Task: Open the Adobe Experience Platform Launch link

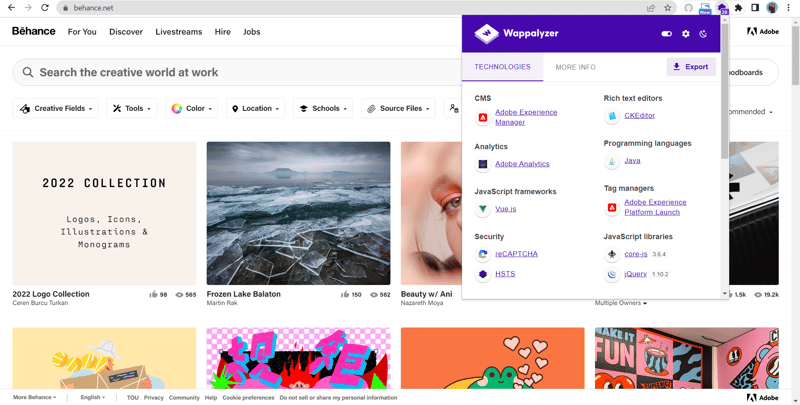Action: (x=655, y=207)
